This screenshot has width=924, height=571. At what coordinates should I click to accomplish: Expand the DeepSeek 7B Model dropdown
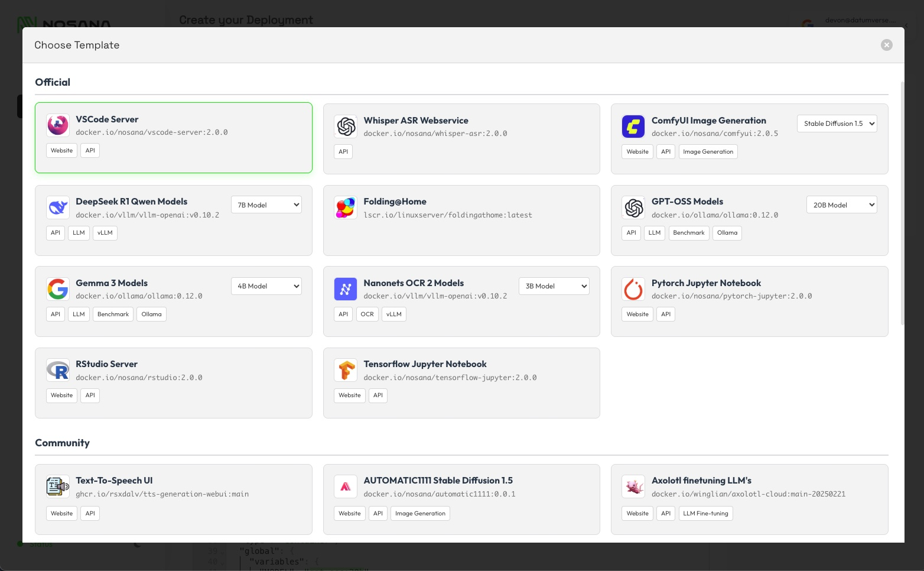coord(266,205)
